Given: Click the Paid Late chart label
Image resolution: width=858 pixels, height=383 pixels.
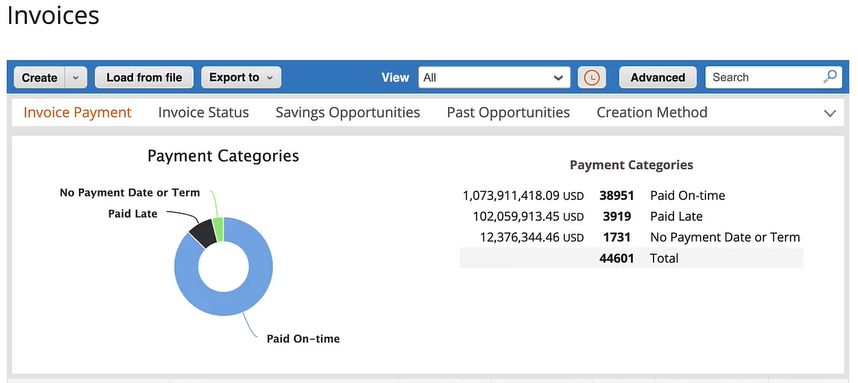Looking at the screenshot, I should click(x=133, y=214).
